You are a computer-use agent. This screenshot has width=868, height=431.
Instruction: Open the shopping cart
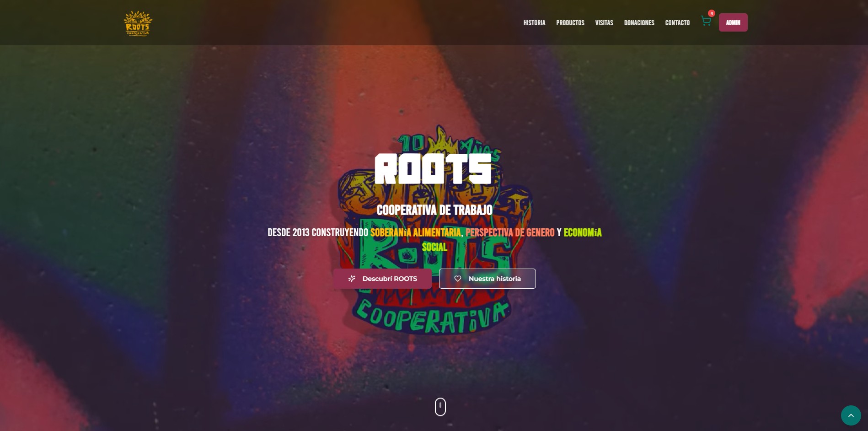tap(706, 22)
